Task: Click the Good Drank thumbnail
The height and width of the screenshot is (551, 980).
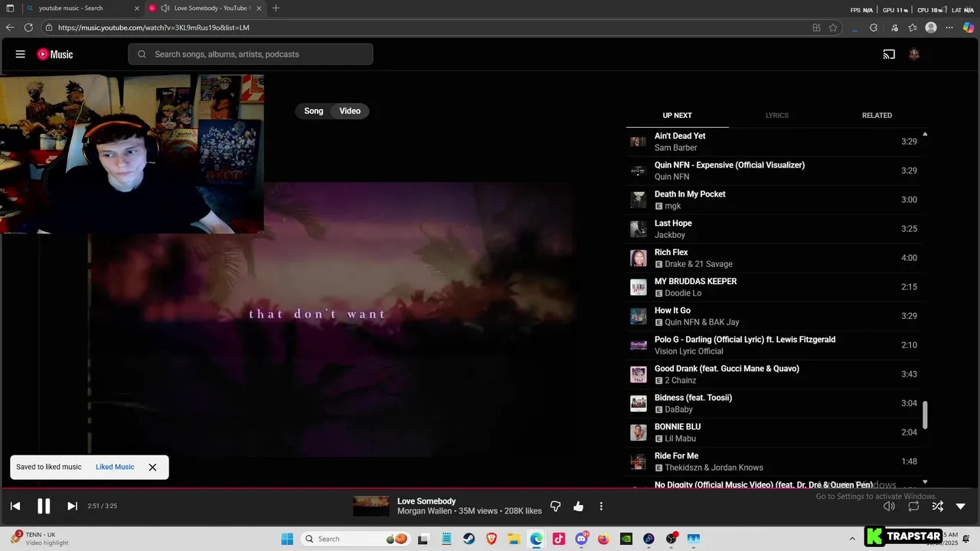Action: point(638,374)
